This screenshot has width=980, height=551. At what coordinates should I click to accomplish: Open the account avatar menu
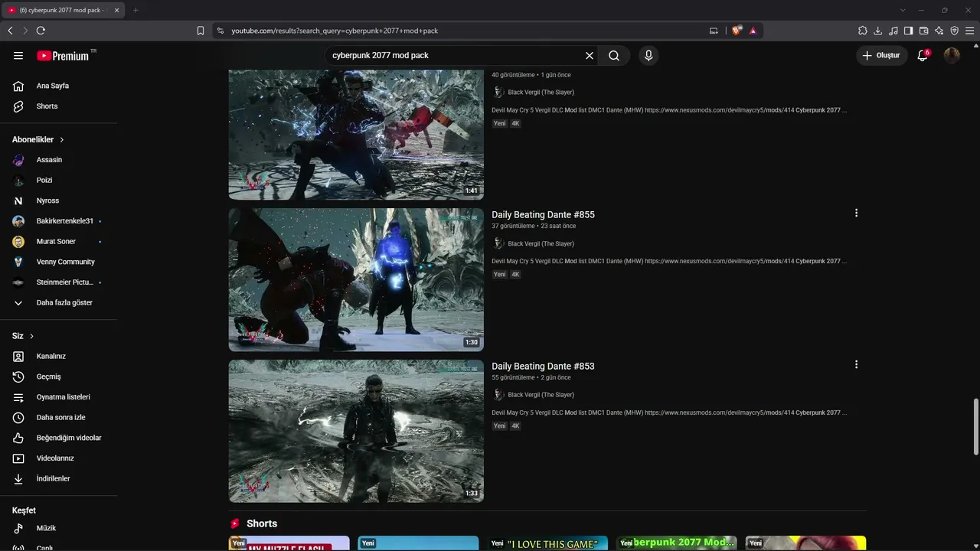click(952, 55)
